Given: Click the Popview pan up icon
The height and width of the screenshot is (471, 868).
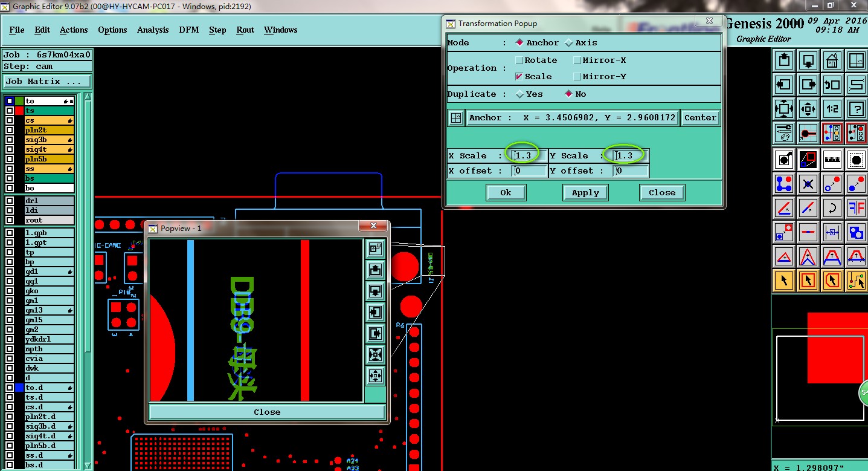Looking at the screenshot, I should coord(375,270).
